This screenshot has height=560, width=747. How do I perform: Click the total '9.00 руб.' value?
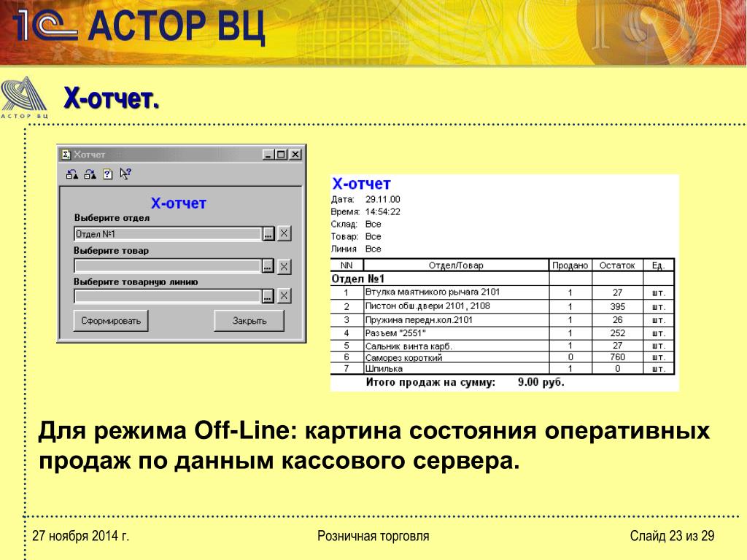[541, 382]
